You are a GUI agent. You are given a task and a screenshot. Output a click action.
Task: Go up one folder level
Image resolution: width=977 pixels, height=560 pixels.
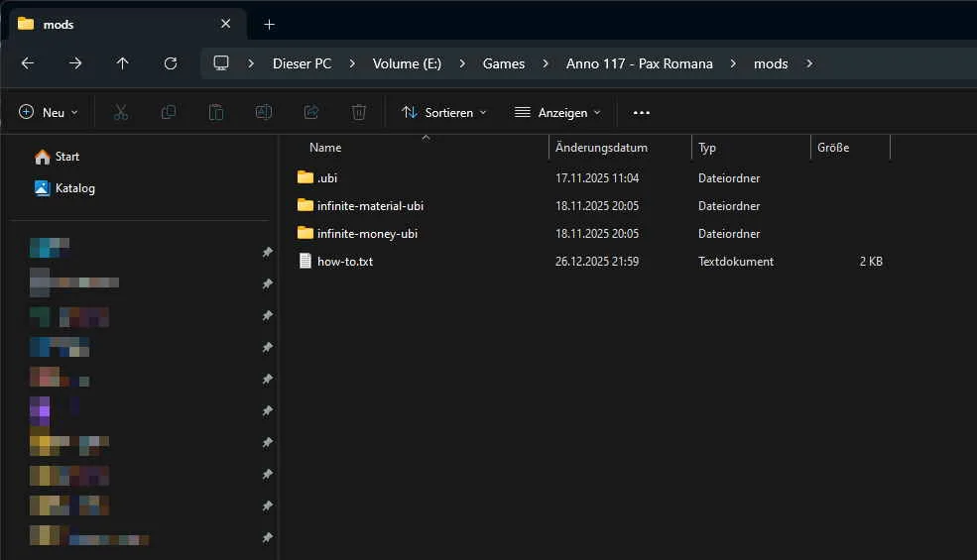click(x=123, y=63)
